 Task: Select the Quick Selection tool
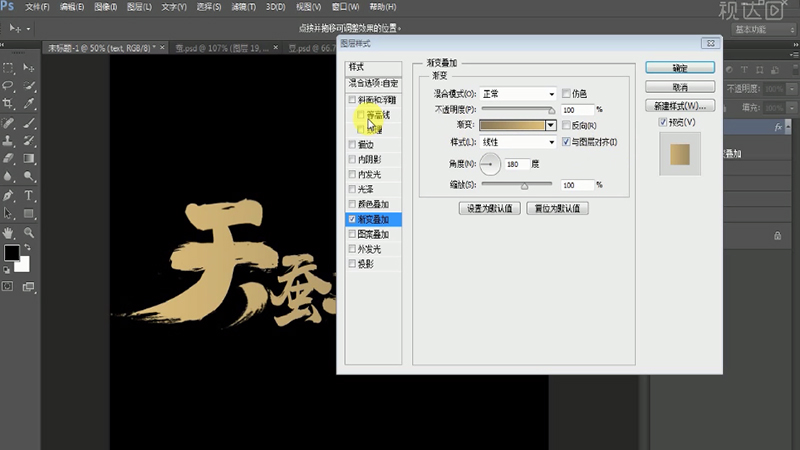[29, 85]
